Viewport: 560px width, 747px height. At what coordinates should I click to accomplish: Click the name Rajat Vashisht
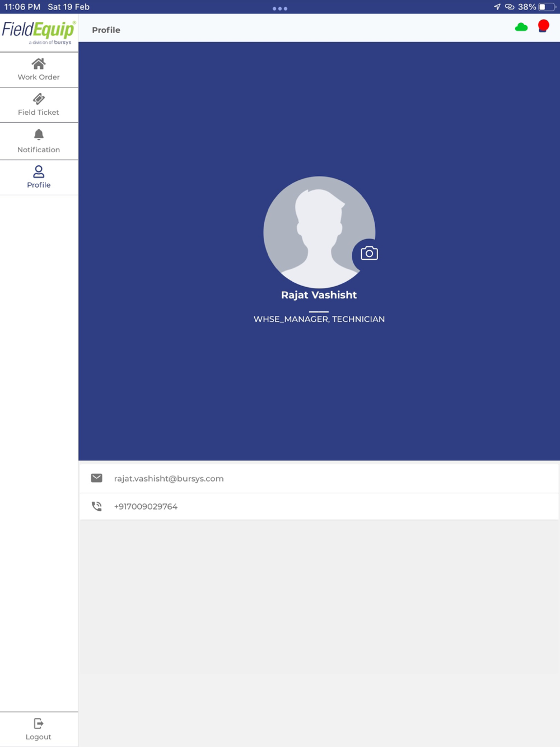[319, 295]
